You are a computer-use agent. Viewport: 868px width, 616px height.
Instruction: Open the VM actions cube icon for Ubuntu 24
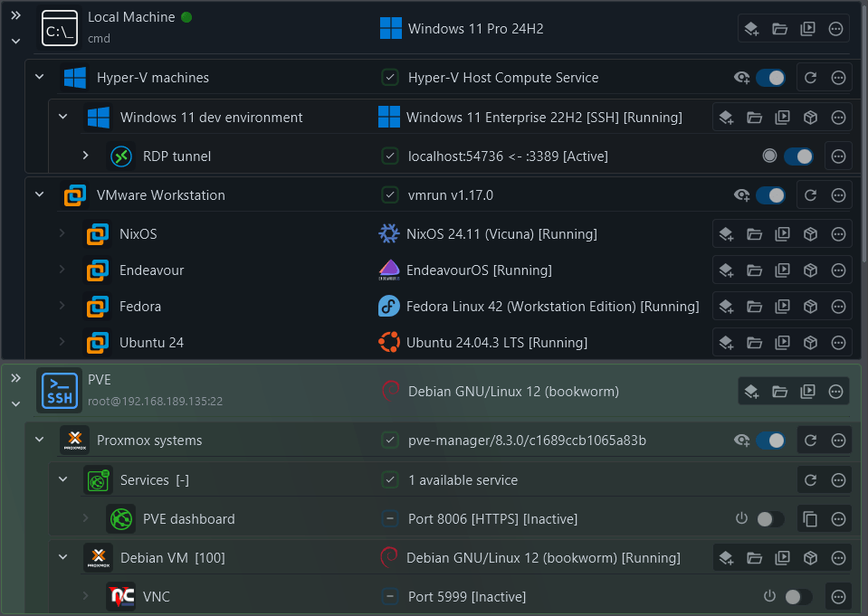810,342
